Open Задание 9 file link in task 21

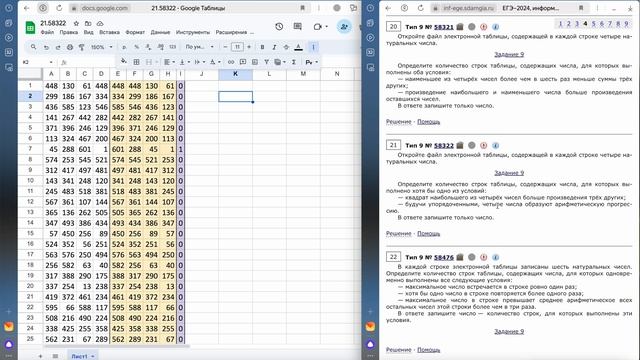[509, 173]
